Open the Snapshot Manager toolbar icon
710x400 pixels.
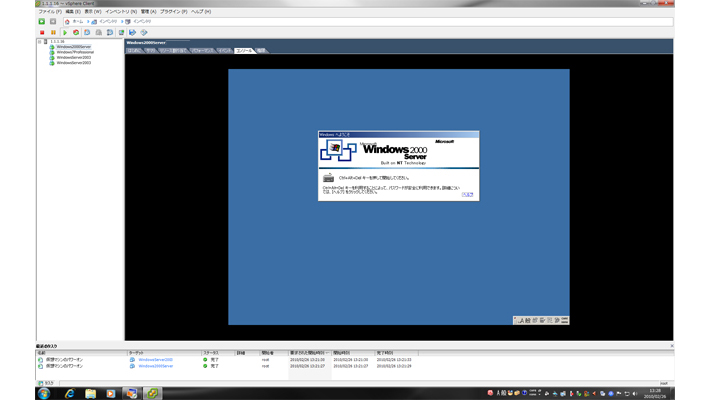pyautogui.click(x=110, y=33)
